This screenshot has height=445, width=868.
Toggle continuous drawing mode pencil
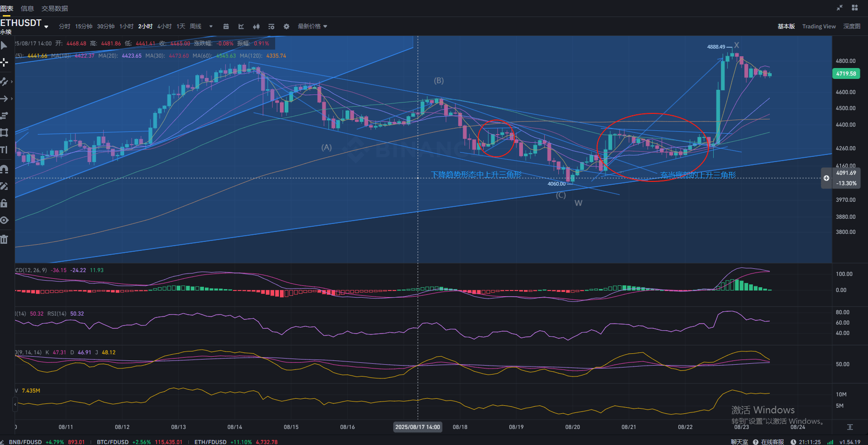pyautogui.click(x=4, y=186)
